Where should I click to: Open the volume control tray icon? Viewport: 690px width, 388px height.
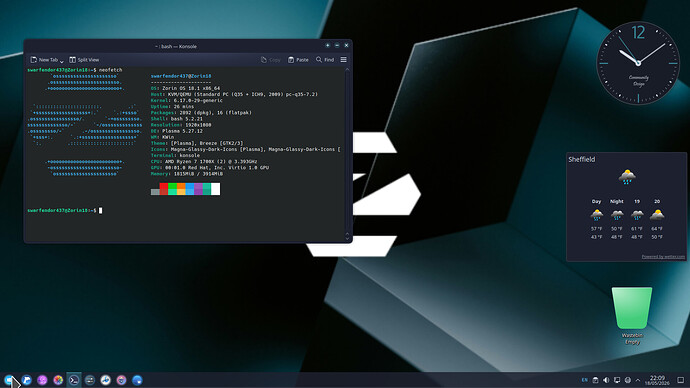click(x=606, y=380)
